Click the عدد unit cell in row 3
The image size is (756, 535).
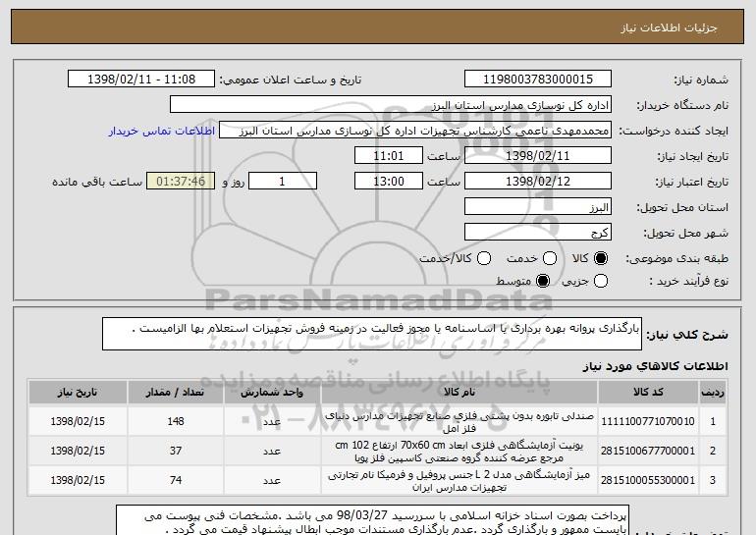272,481
